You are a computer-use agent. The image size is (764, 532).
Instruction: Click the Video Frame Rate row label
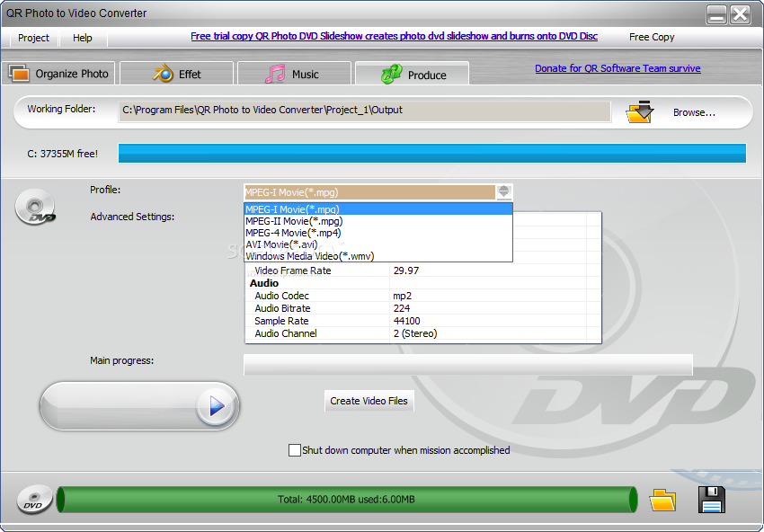[x=293, y=270]
